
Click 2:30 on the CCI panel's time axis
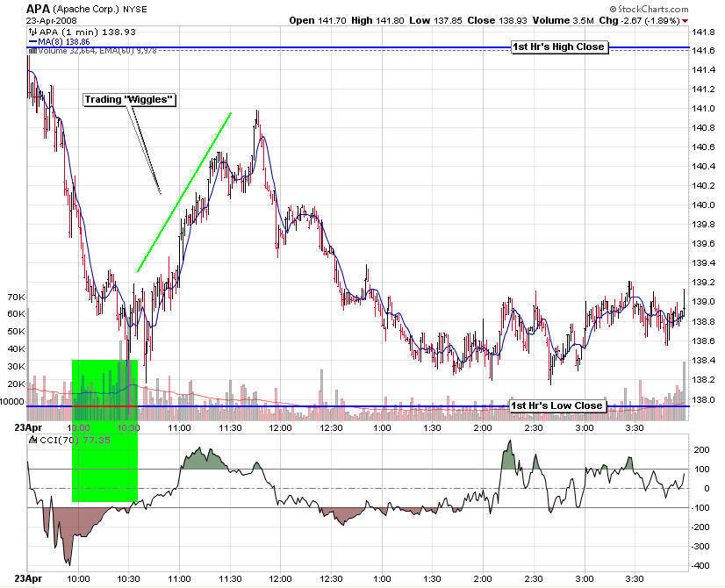[x=534, y=579]
